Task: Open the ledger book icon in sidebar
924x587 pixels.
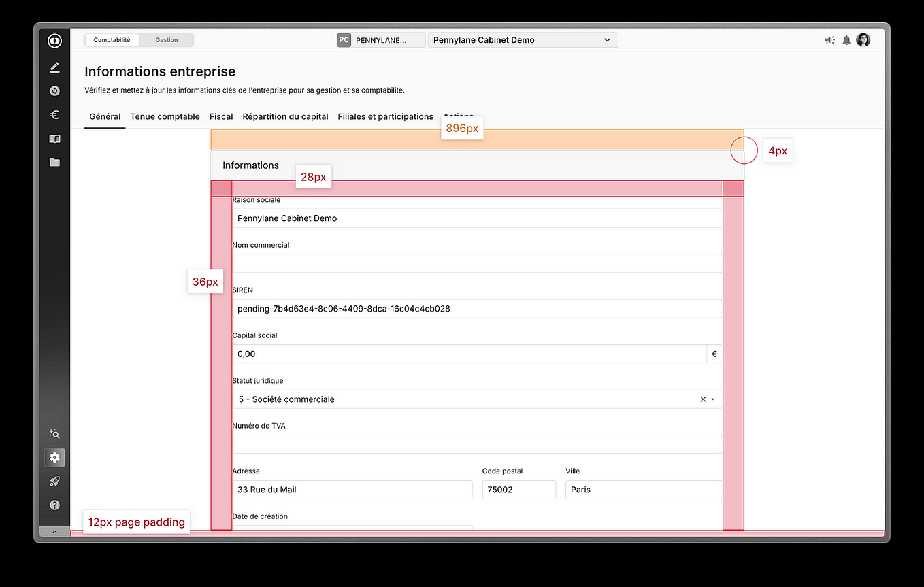Action: point(54,138)
